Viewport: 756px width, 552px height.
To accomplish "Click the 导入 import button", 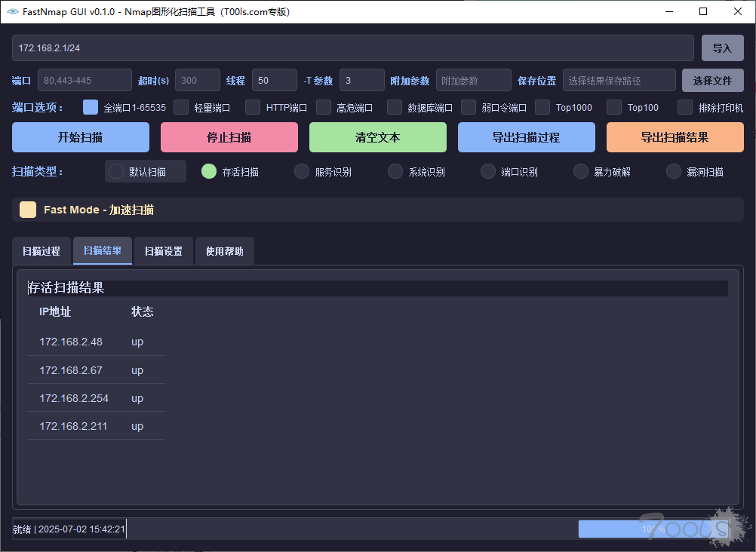I will (722, 48).
